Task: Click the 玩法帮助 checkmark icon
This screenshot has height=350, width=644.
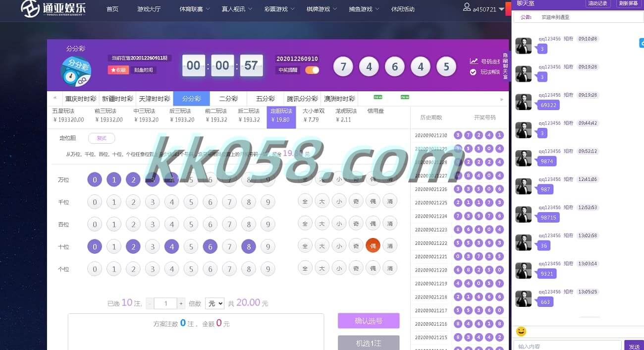Action: (473, 72)
